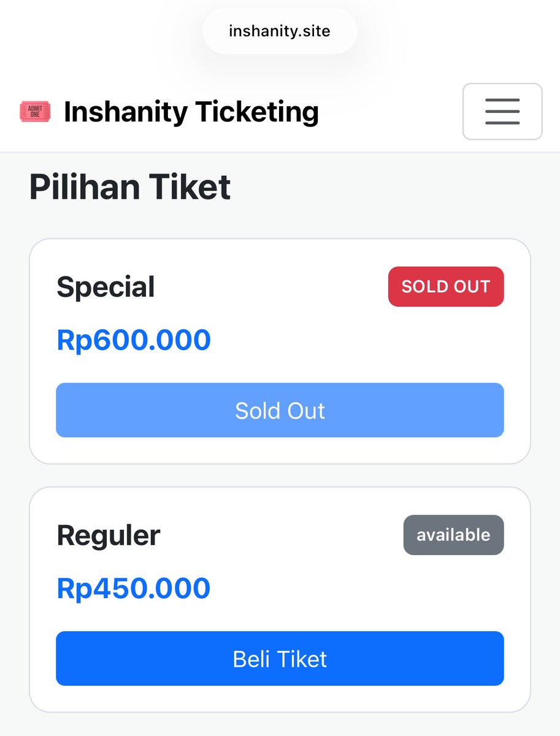This screenshot has height=736, width=560.
Task: Click the white navbar area beside title
Action: coord(391,112)
